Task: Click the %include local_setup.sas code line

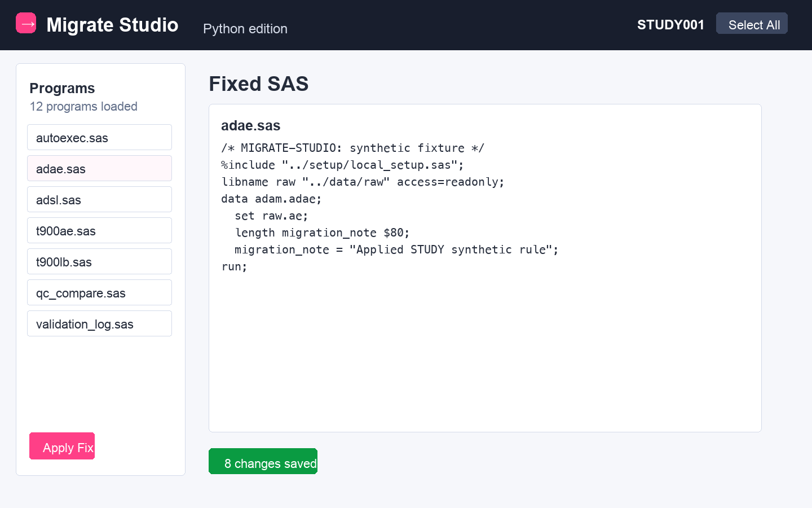Action: pyautogui.click(x=342, y=165)
